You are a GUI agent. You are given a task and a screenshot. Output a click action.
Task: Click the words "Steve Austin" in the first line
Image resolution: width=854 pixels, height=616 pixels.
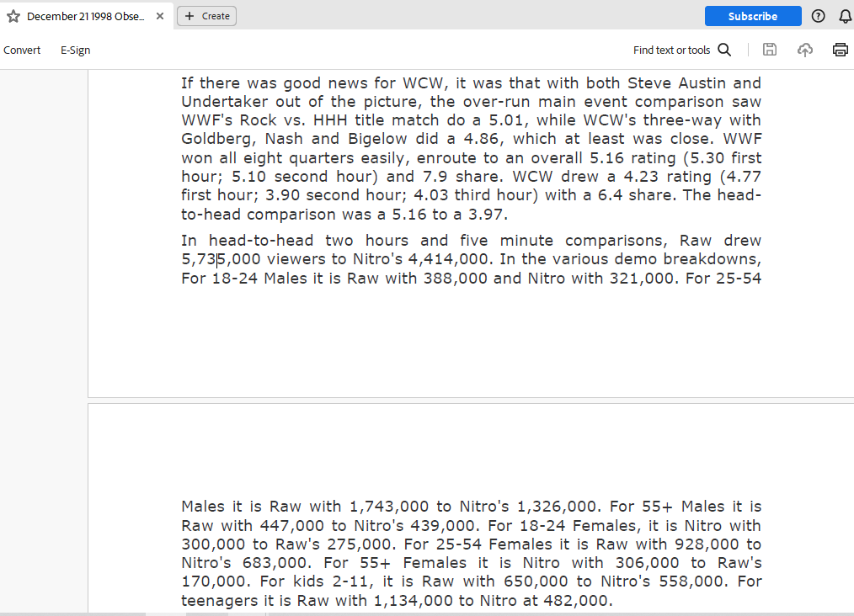click(x=676, y=83)
